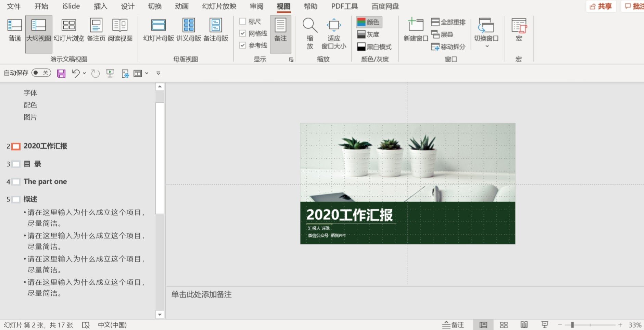Select Grayscale mode (灰度)
This screenshot has width=644, height=330.
[368, 35]
